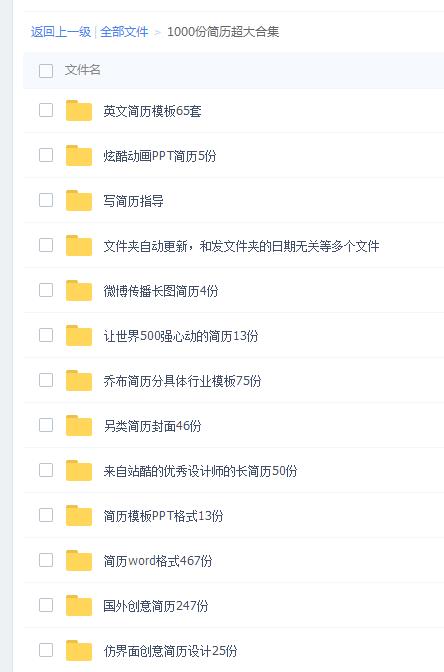Go to 全部文件 in the breadcrumb
Viewport: 444px width, 672px height.
pyautogui.click(x=124, y=32)
